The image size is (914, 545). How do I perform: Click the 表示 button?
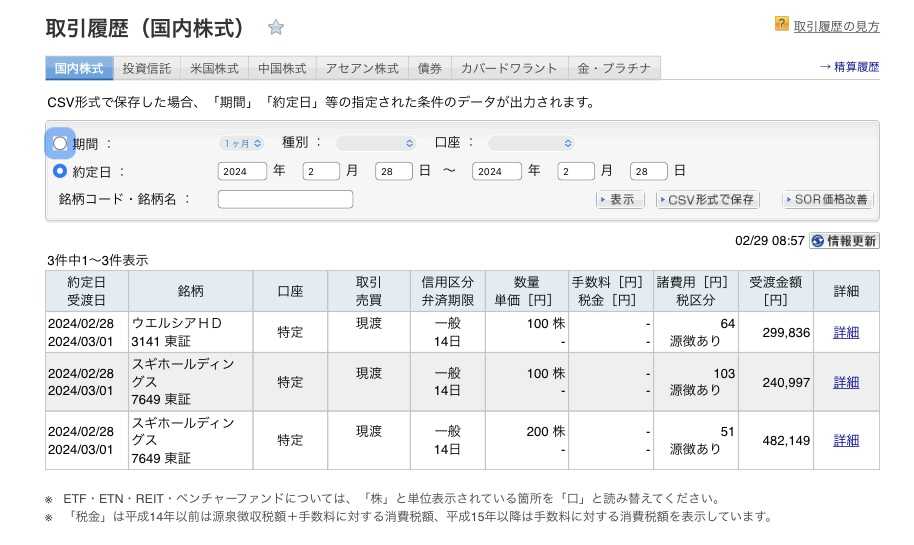619,200
